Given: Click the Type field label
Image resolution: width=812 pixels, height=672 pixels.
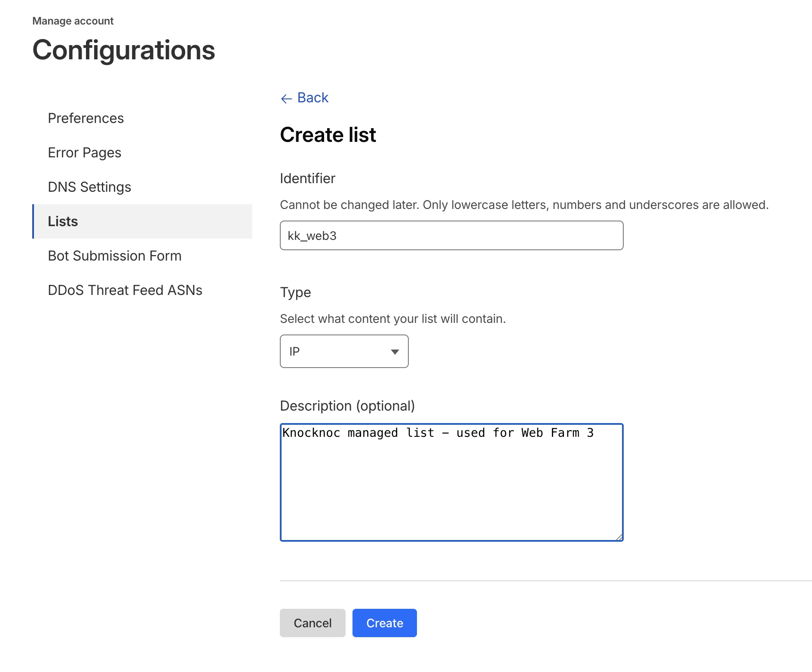Looking at the screenshot, I should tap(295, 292).
